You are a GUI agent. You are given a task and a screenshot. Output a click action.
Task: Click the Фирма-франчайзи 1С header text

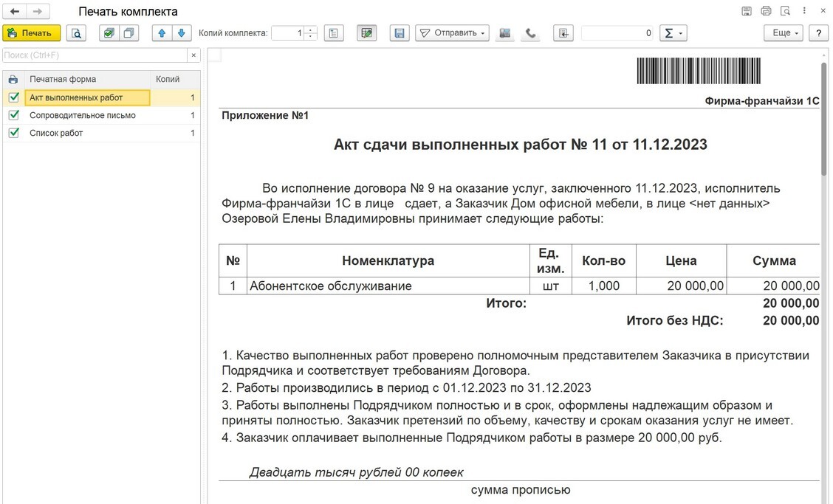click(762, 101)
